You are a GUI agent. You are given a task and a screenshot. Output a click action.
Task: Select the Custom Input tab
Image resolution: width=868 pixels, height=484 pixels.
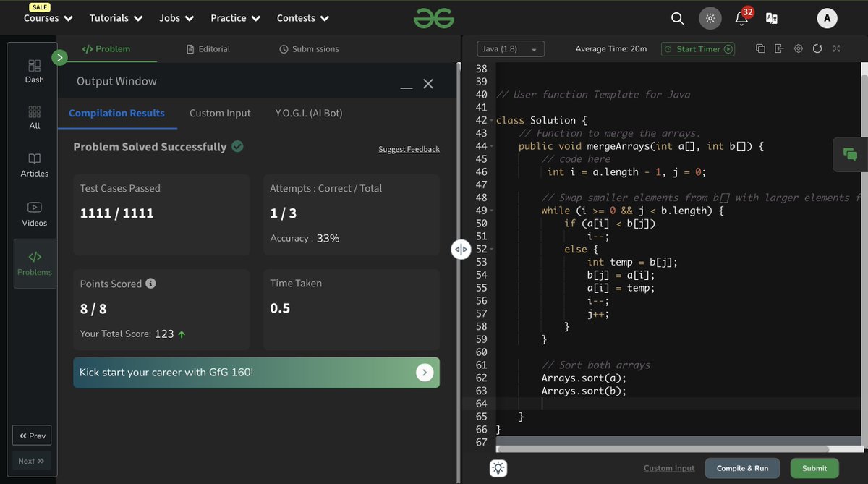pos(220,113)
